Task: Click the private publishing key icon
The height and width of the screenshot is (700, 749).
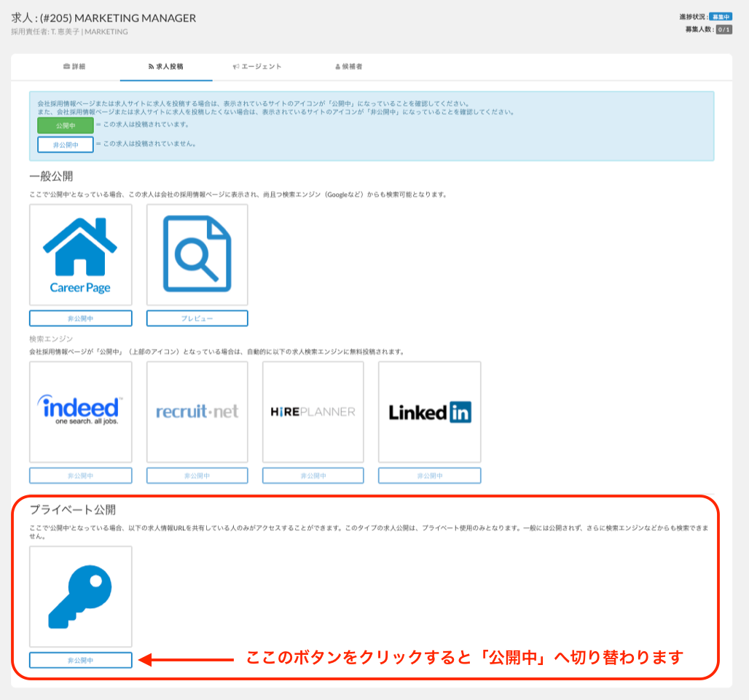Action: point(80,597)
